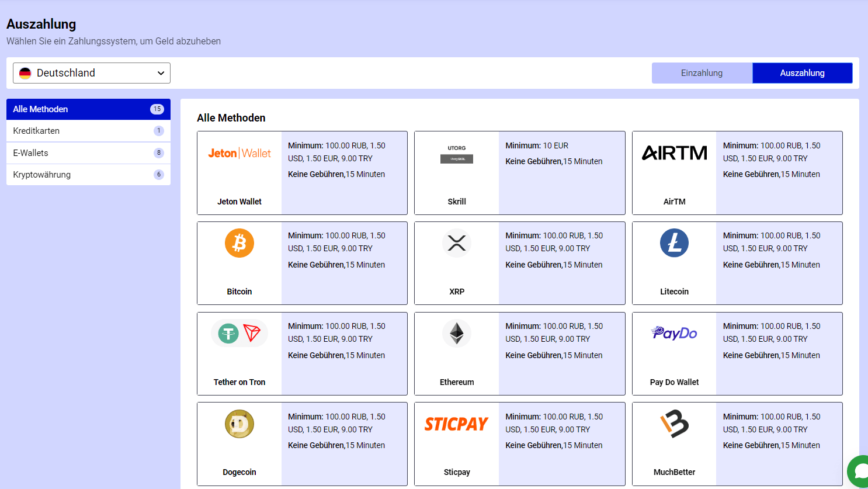Viewport: 868px width, 489px height.
Task: Click the Kryptowährung count badge 6
Action: [x=159, y=175]
